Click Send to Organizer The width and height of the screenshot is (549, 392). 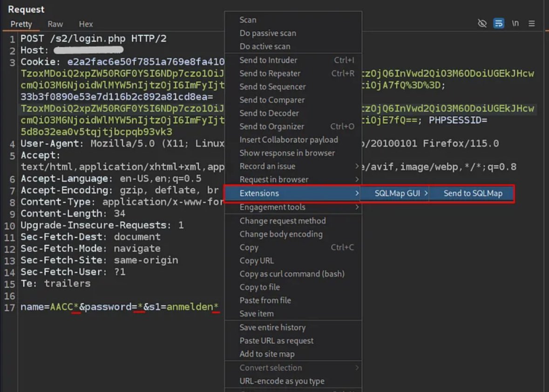293,127
